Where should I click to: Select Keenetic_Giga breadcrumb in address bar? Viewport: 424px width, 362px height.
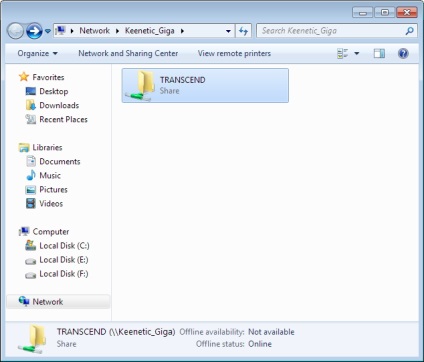coord(150,31)
